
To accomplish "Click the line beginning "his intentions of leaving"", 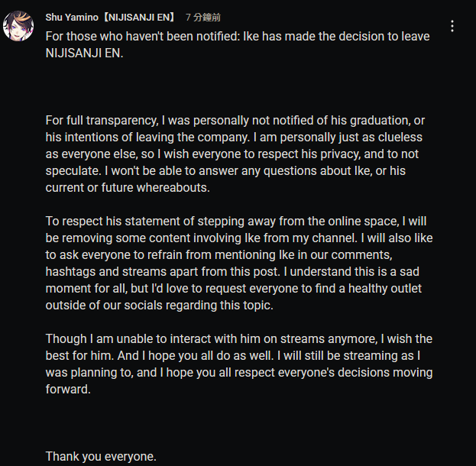I will (234, 138).
